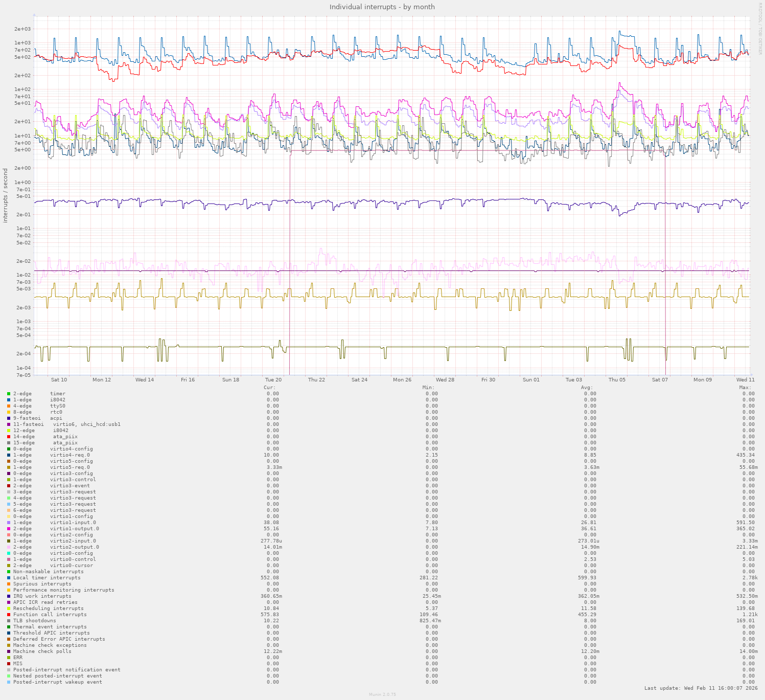
Task: Click the IRQ work interrupts color swatch
Action: point(9,596)
